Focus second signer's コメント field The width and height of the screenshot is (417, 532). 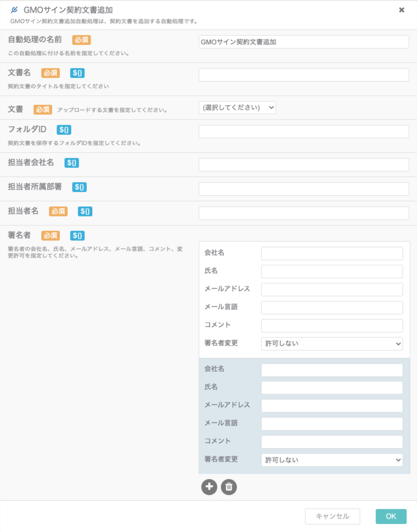pos(332,442)
